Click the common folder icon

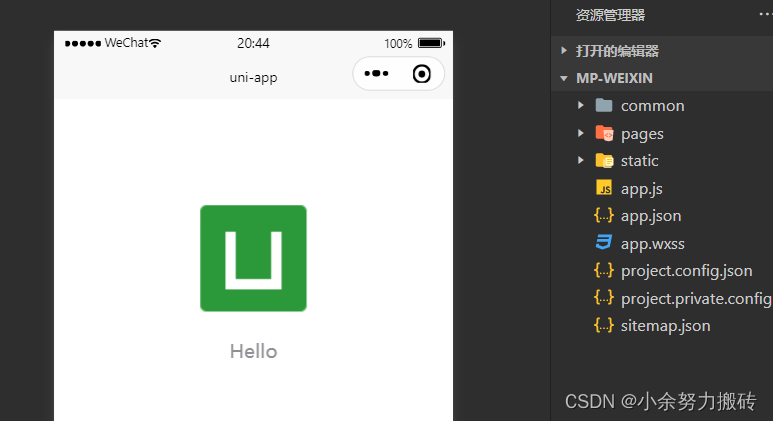(604, 105)
